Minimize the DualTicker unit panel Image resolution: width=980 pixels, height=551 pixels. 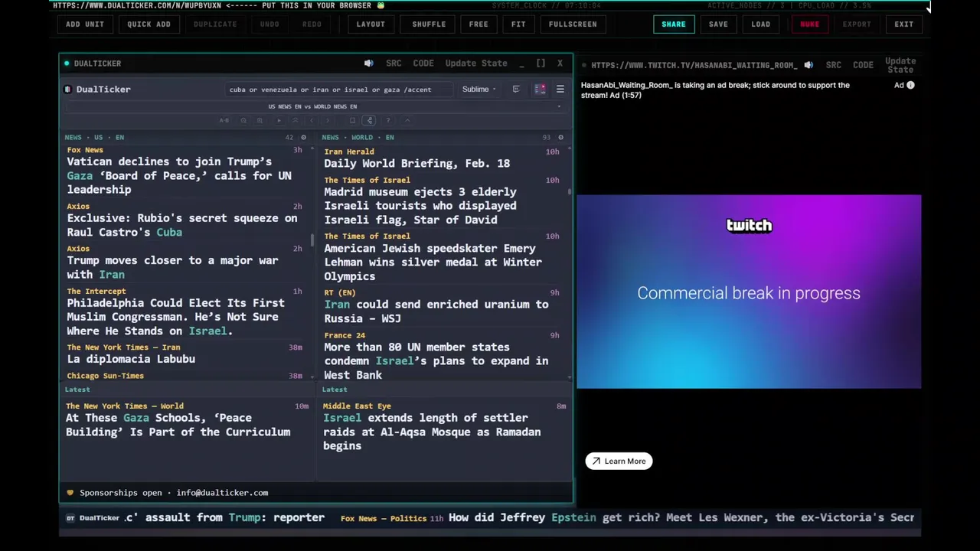click(x=521, y=64)
